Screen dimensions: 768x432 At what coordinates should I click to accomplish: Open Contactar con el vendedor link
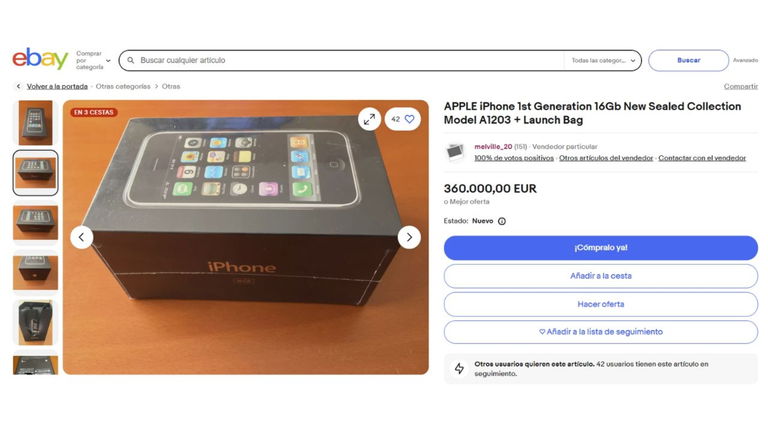tap(702, 158)
